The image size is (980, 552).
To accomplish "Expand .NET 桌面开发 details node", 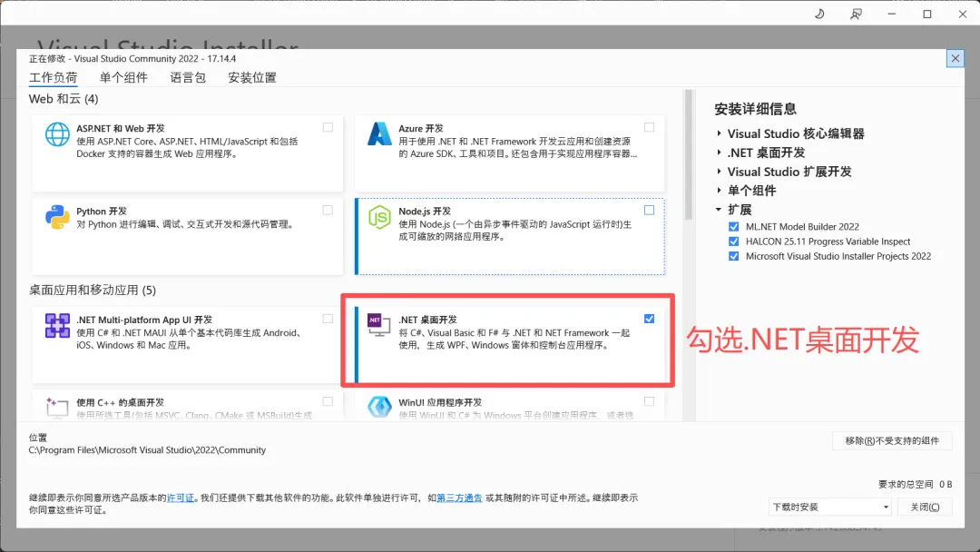I will click(x=719, y=153).
